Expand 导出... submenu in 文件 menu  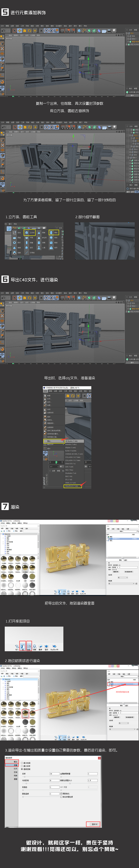tap(54, 441)
